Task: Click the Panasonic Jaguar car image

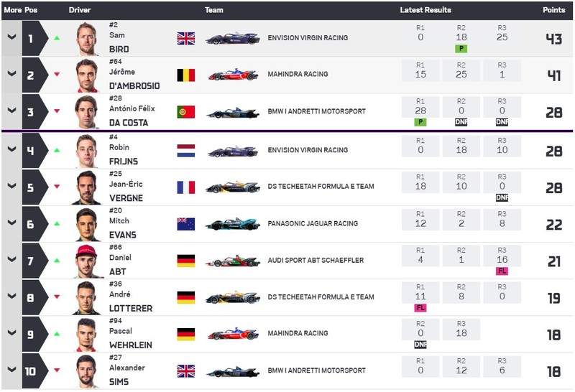Action: coord(232,225)
